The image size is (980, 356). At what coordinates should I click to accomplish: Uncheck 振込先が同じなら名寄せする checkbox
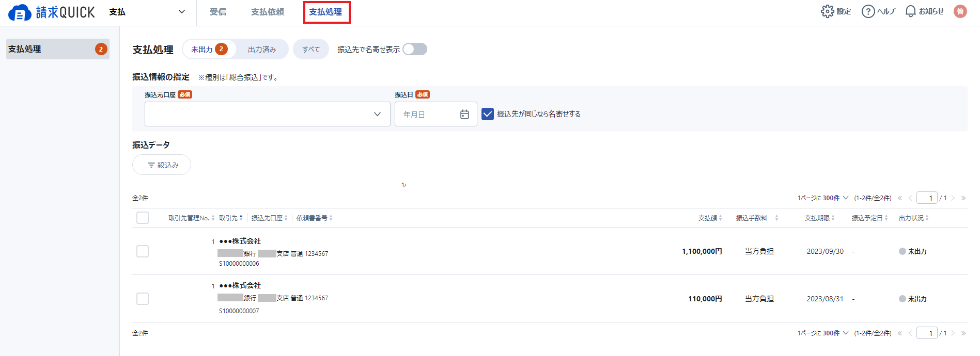coord(488,114)
